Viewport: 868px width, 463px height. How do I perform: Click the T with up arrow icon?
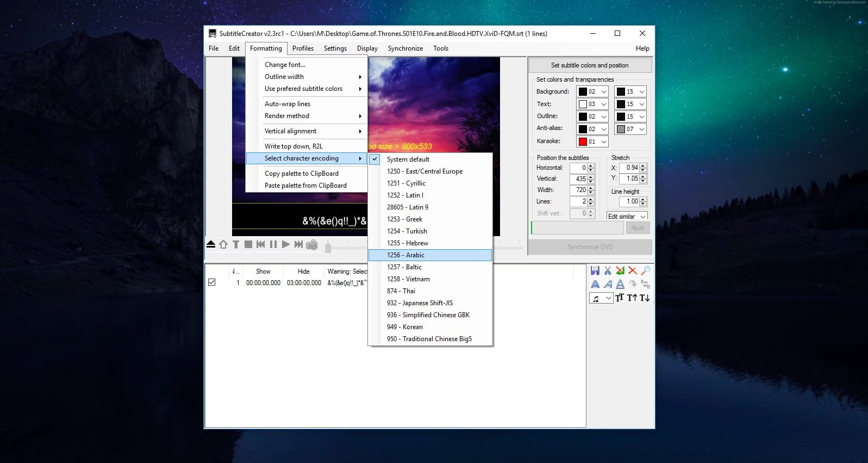632,298
